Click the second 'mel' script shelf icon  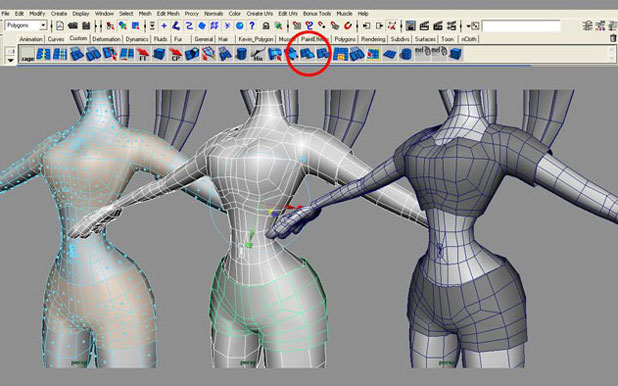pyautogui.click(x=439, y=53)
